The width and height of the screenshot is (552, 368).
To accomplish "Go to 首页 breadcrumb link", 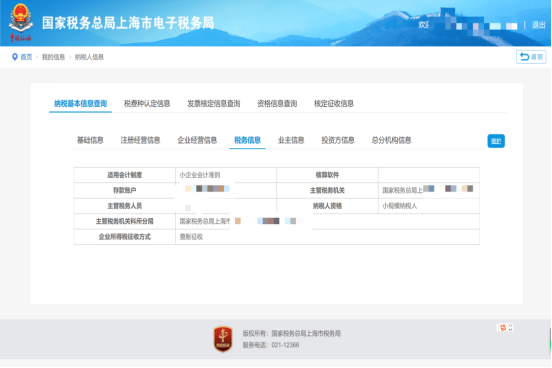I will tap(26, 57).
